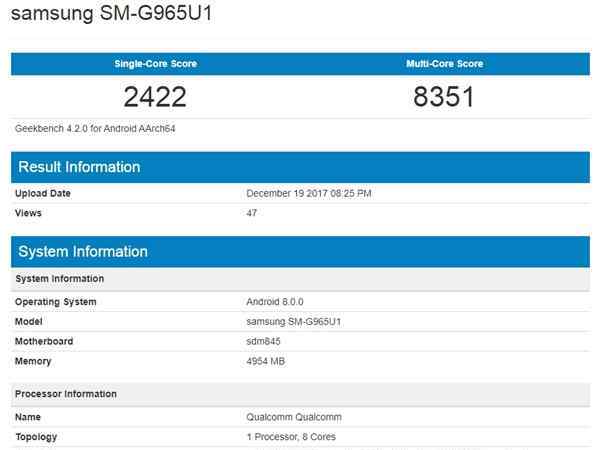This screenshot has height=450, width=600.
Task: Click the Operating System label
Action: [55, 302]
